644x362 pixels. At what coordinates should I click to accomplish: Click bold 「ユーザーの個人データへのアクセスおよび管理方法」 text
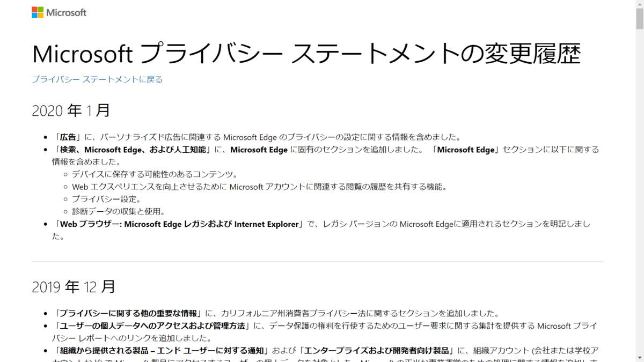152,326
